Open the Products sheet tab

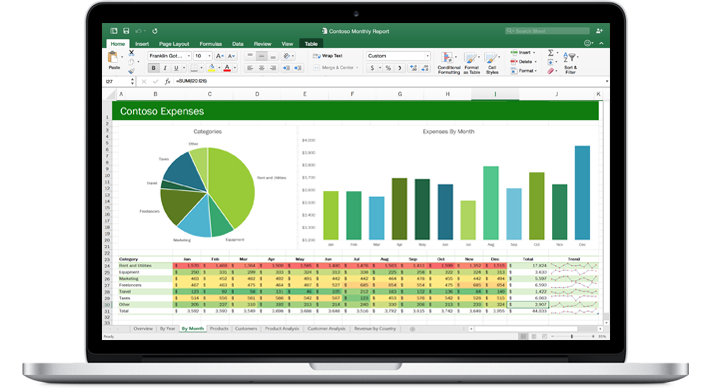pos(219,328)
